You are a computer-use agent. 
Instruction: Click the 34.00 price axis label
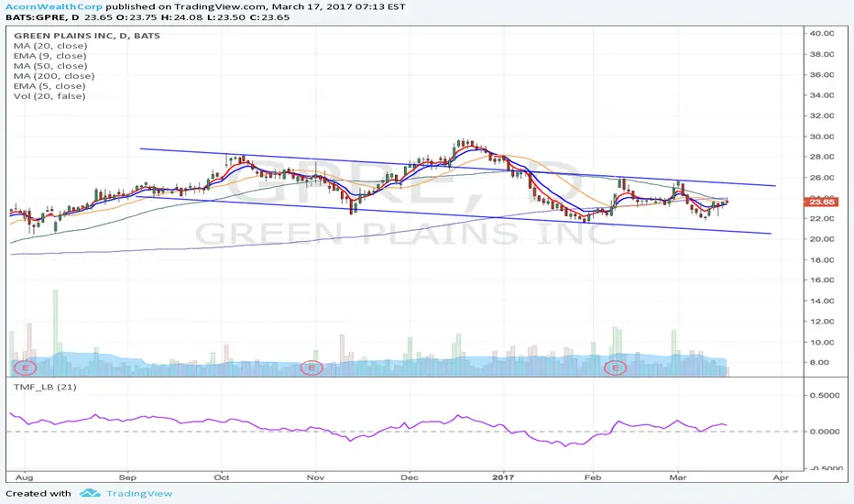[821, 95]
